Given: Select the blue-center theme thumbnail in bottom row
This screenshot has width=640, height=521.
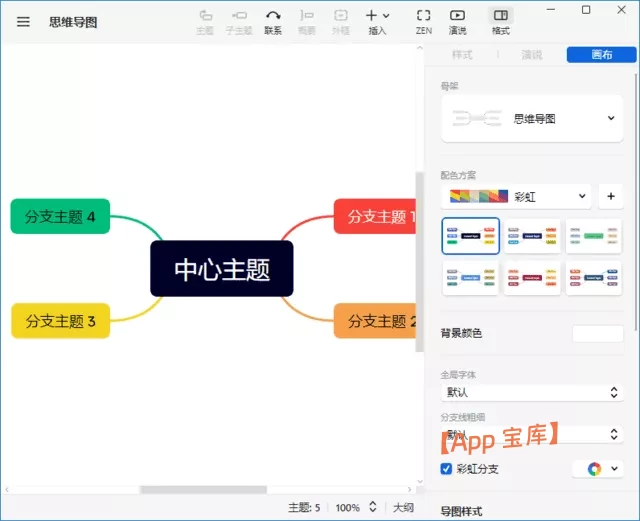Looking at the screenshot, I should (471, 278).
